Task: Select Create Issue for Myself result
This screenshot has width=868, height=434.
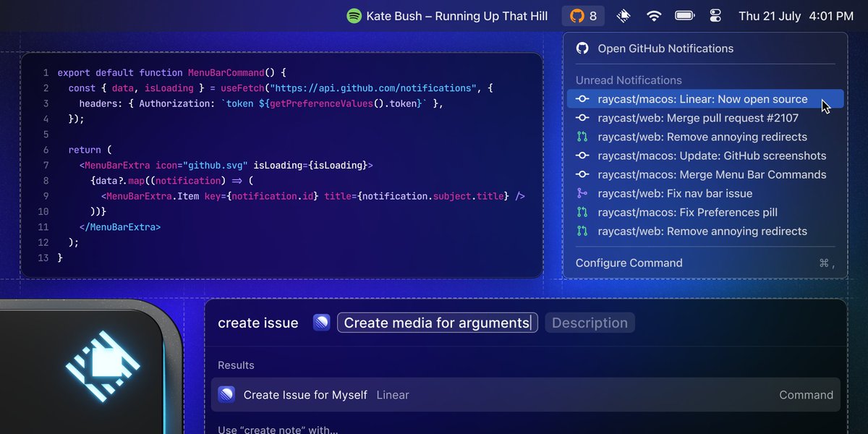Action: [x=526, y=395]
